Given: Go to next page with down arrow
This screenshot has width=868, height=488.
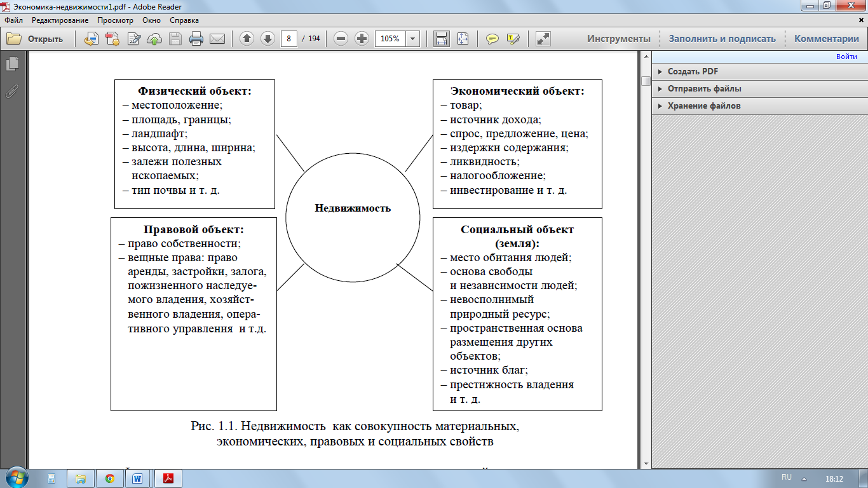Looking at the screenshot, I should (268, 39).
